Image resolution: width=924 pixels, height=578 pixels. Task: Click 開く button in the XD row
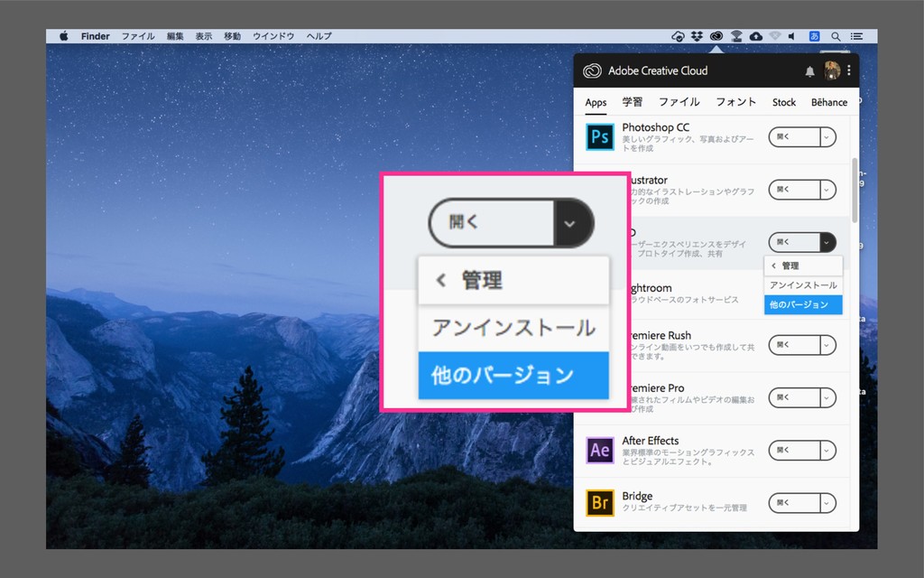[794, 242]
